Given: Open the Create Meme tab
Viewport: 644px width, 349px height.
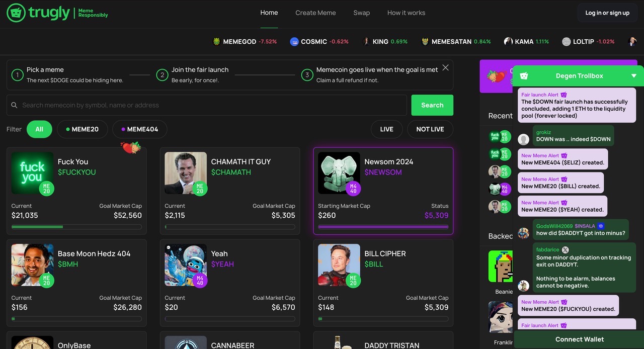Looking at the screenshot, I should tap(315, 13).
